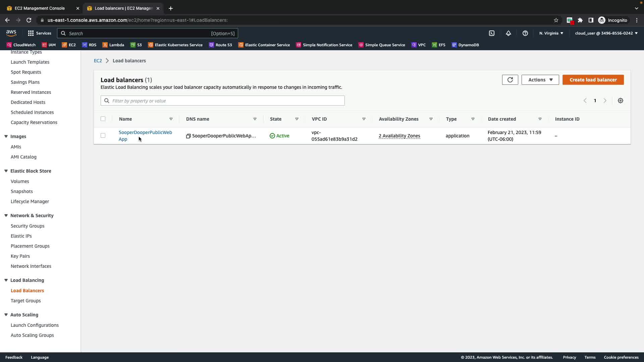Open AWS CloudShell terminal icon
The width and height of the screenshot is (644, 362).
tap(491, 33)
